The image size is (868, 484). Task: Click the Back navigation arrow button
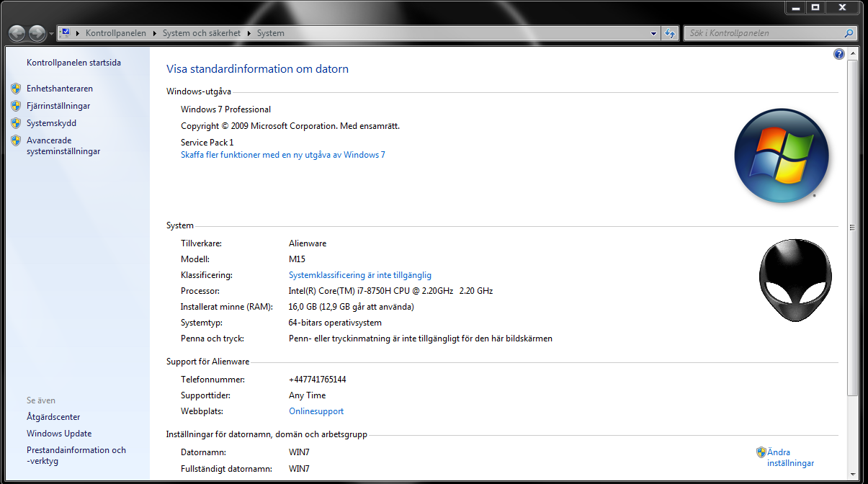point(17,33)
